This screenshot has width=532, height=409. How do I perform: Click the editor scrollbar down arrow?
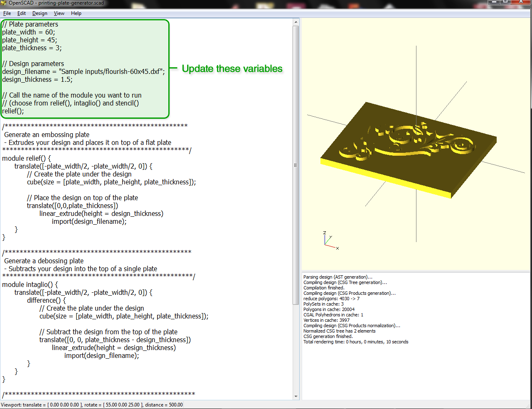coord(296,397)
